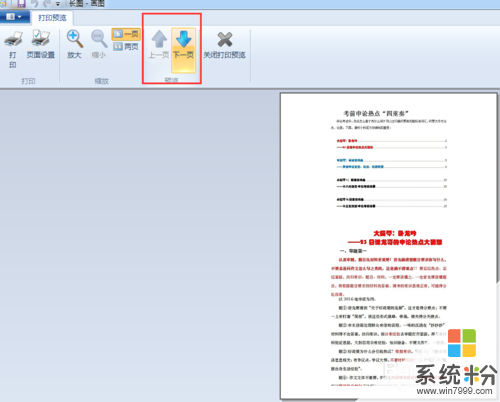Screen dimensions: 500x402
Task: Click the redo arrow in quick access toolbar
Action: click(47, 4)
